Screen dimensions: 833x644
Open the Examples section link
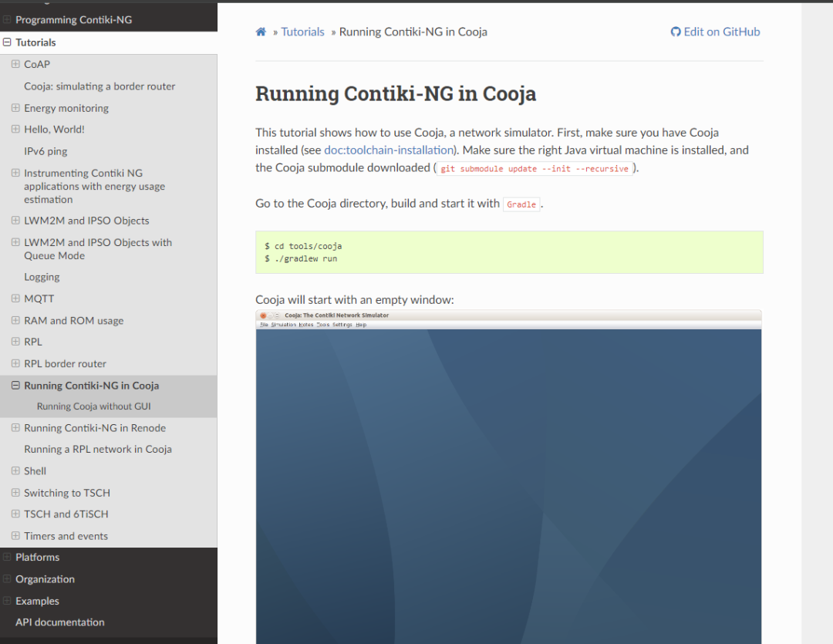tap(37, 601)
